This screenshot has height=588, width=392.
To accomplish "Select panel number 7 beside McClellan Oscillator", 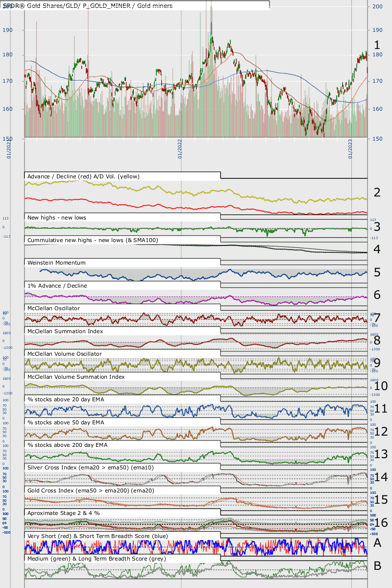I will [x=377, y=318].
